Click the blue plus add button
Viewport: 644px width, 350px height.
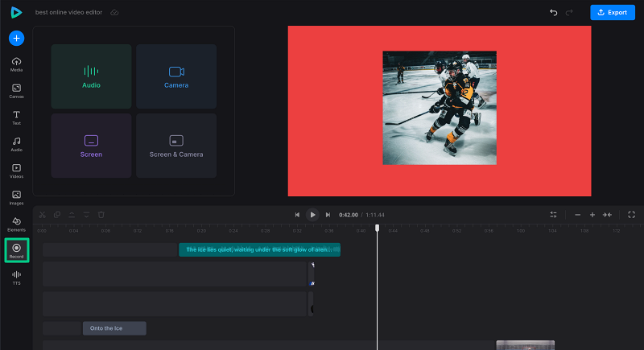(x=16, y=38)
